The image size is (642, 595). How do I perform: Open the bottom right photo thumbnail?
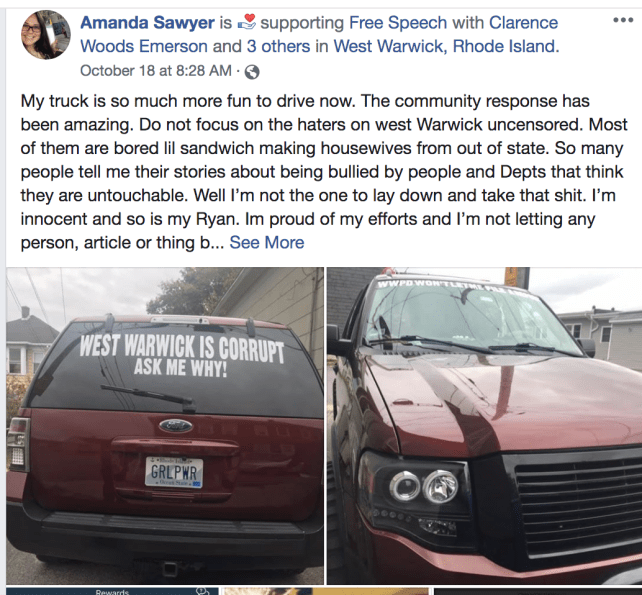(x=538, y=591)
